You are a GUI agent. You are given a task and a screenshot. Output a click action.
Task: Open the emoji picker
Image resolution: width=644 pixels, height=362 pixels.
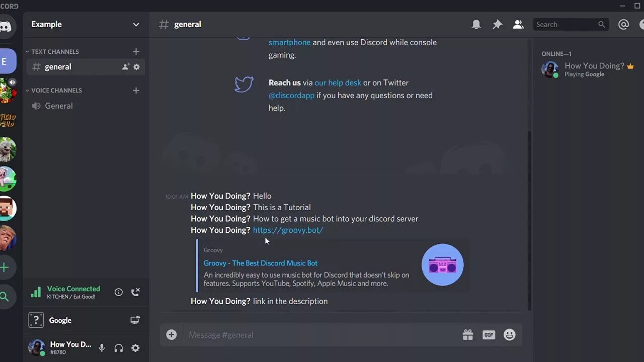coord(510,335)
